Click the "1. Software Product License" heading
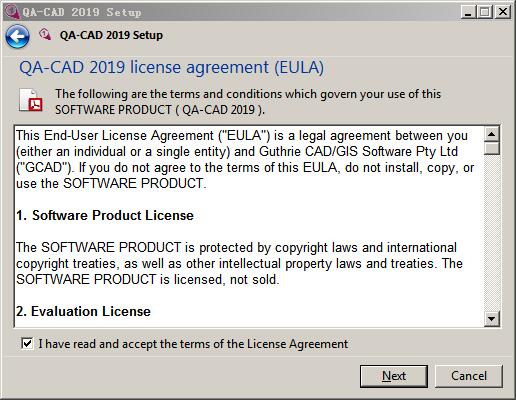 tap(105, 215)
